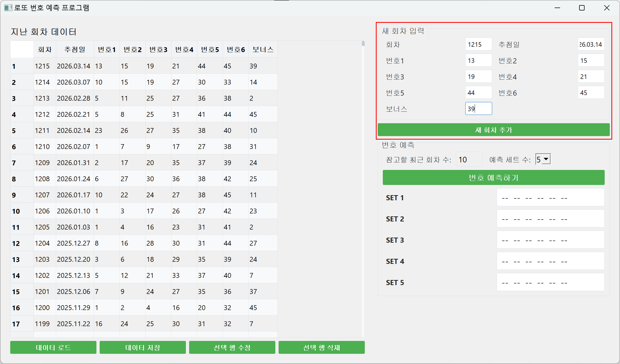Click the 번호1 column header

107,49
